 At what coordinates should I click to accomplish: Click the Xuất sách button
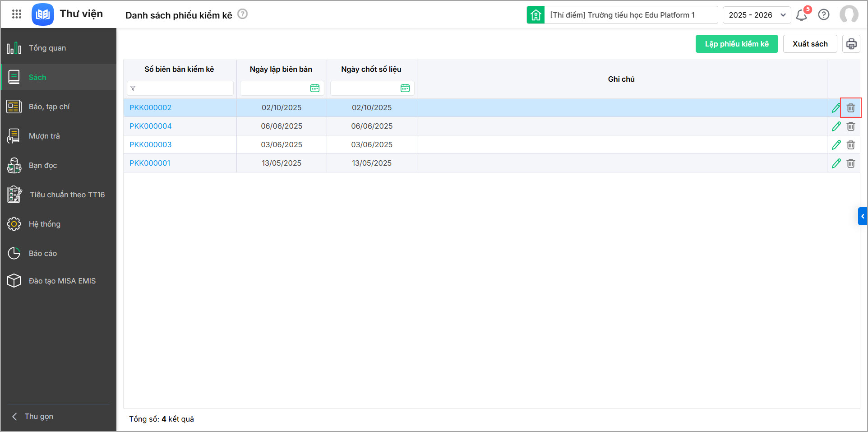[x=810, y=44]
